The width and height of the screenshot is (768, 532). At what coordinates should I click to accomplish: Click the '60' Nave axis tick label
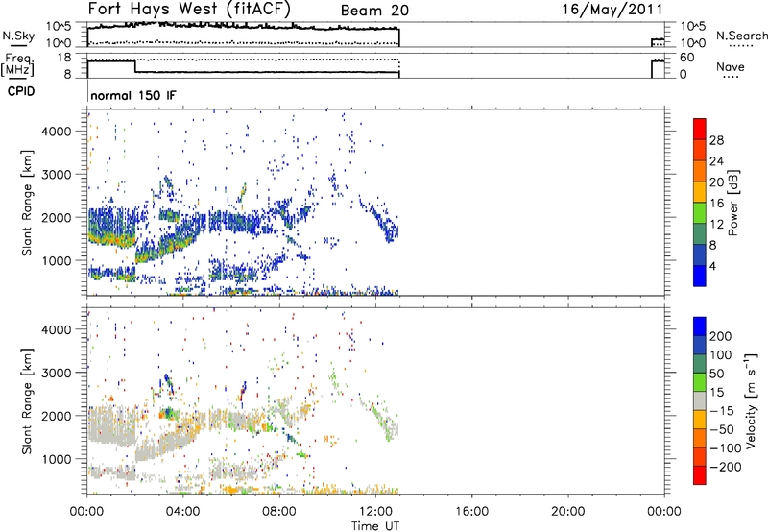pos(686,58)
